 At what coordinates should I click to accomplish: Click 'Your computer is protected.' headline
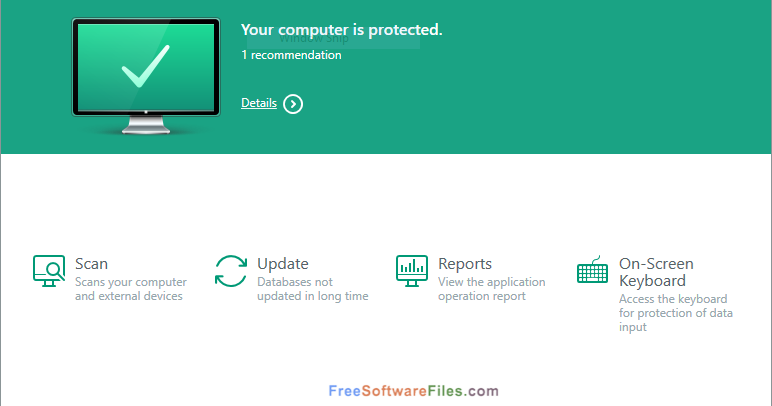pyautogui.click(x=342, y=30)
